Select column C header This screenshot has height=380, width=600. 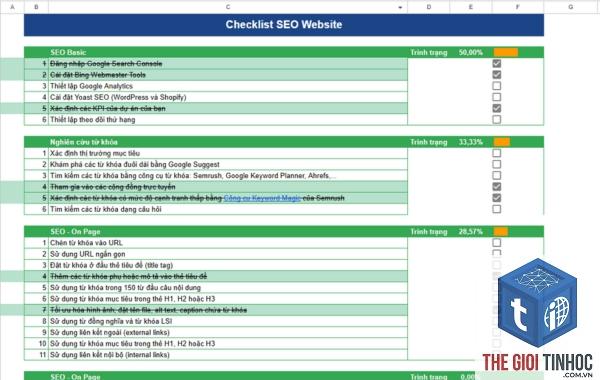(228, 7)
